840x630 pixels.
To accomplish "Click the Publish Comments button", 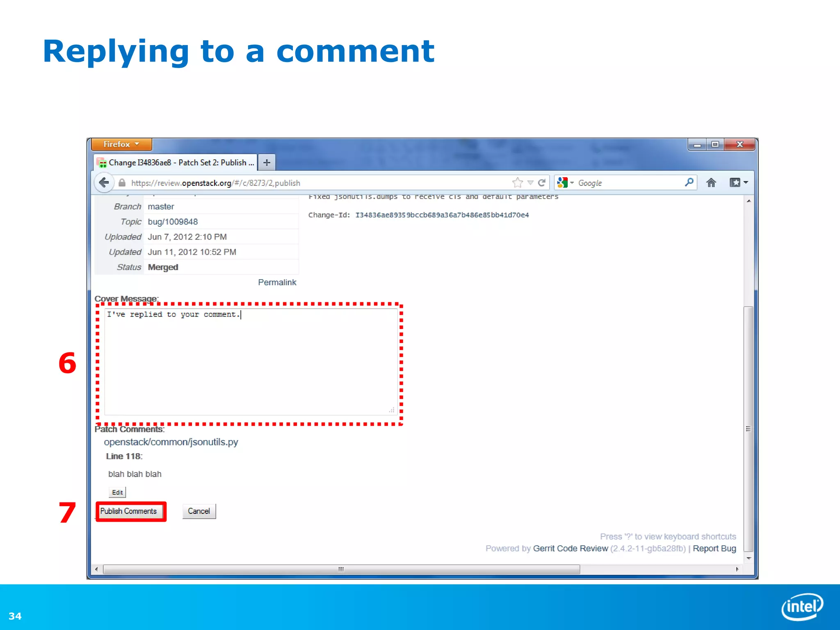I will coord(129,511).
